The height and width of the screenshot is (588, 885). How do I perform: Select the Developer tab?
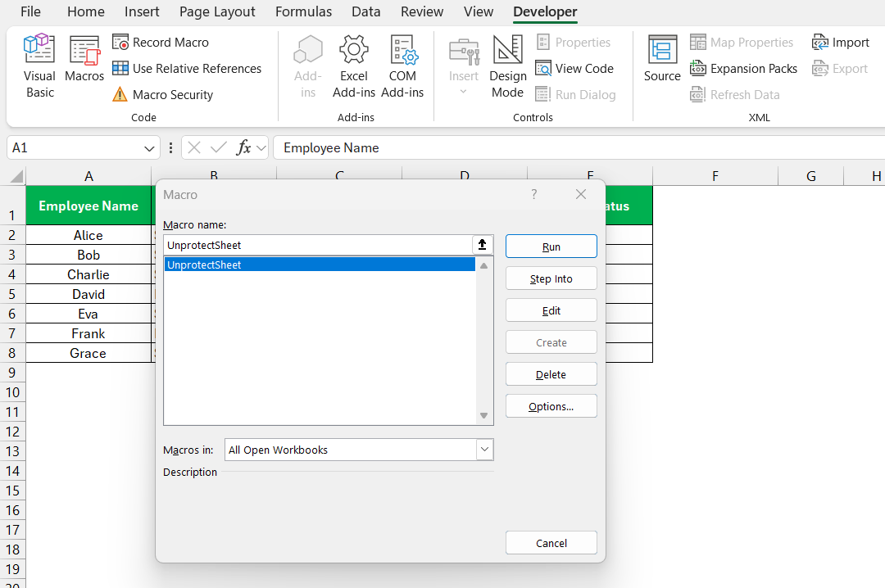(545, 11)
